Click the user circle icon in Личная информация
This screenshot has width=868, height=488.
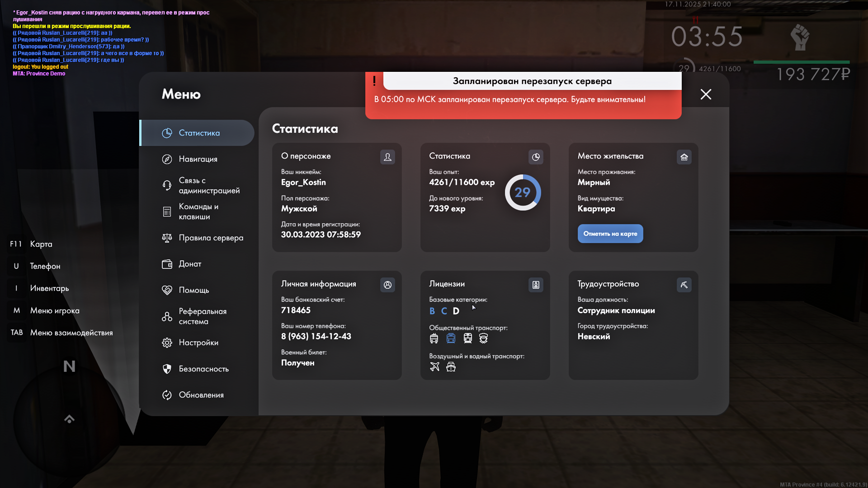click(x=387, y=285)
